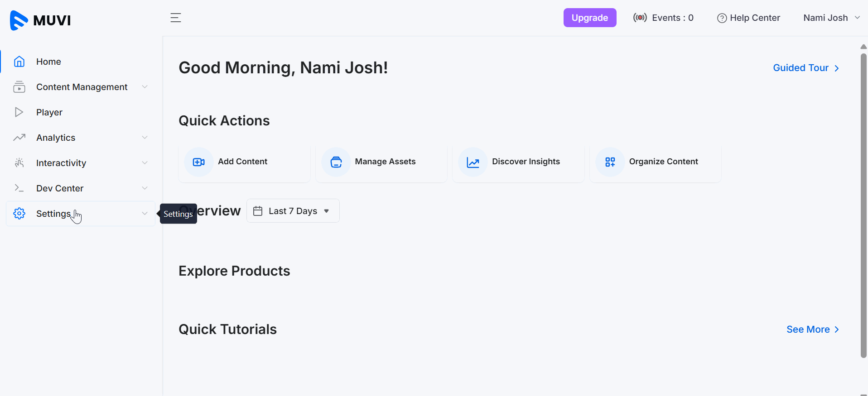Open the Last 7 Days dropdown
This screenshot has width=868, height=396.
click(x=293, y=211)
